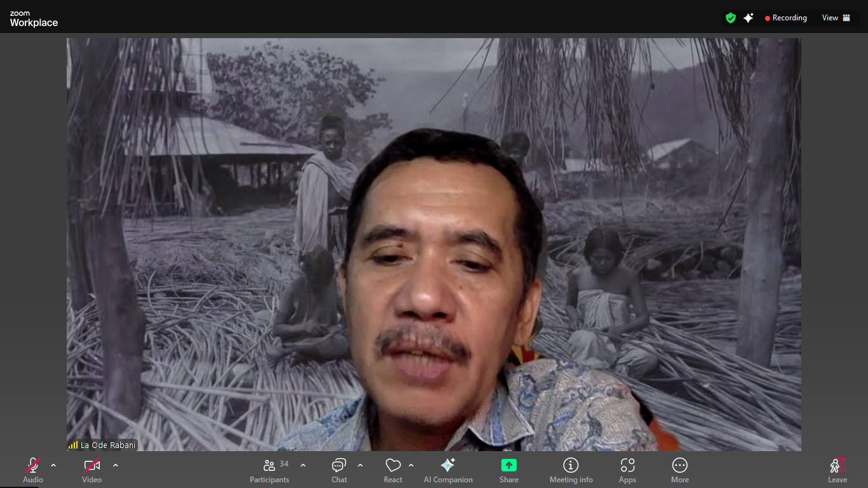The height and width of the screenshot is (488, 868).
Task: Unmute the microphone
Action: click(x=32, y=465)
